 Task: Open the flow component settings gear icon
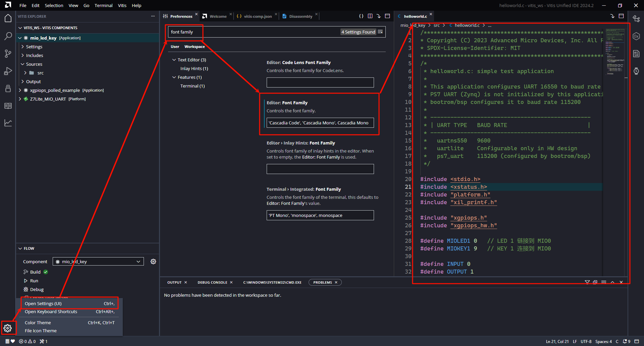(153, 262)
